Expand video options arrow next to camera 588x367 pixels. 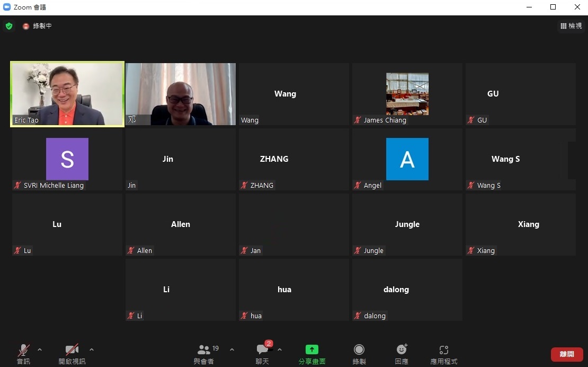click(x=92, y=349)
